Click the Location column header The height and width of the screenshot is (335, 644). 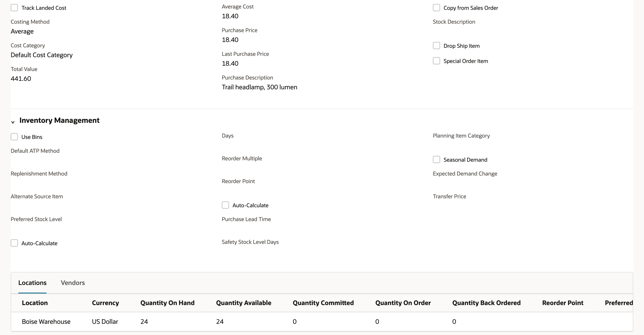click(x=35, y=303)
